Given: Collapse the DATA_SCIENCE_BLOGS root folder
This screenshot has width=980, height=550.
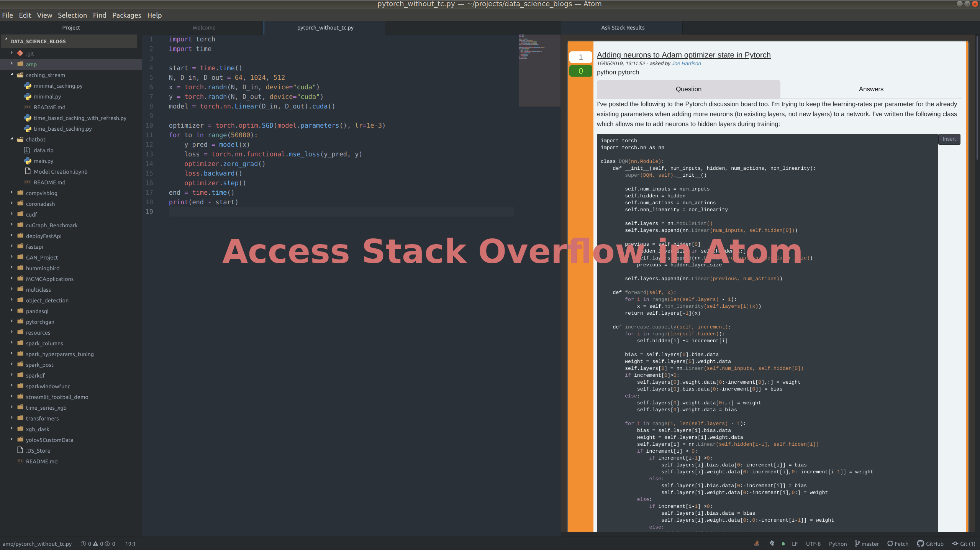Looking at the screenshot, I should click(6, 39).
